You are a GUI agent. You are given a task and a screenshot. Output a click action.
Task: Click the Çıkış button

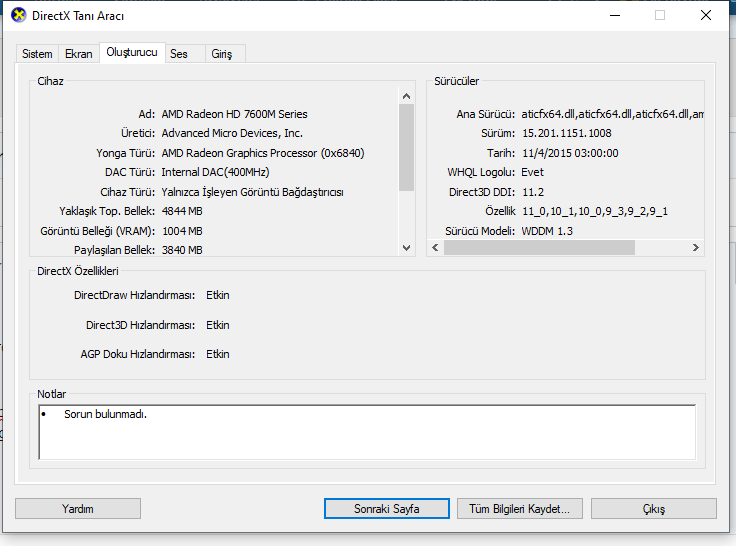[654, 509]
